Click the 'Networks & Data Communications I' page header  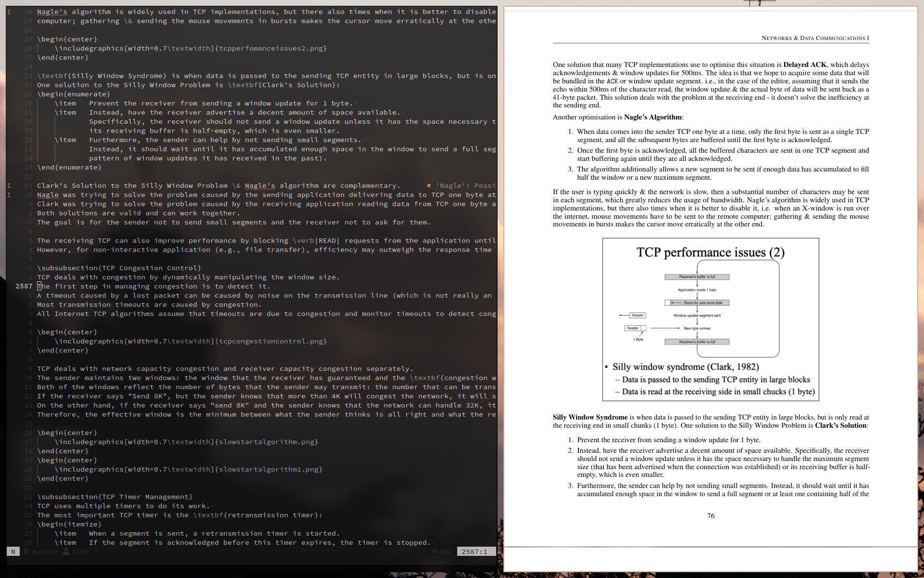[x=815, y=38]
